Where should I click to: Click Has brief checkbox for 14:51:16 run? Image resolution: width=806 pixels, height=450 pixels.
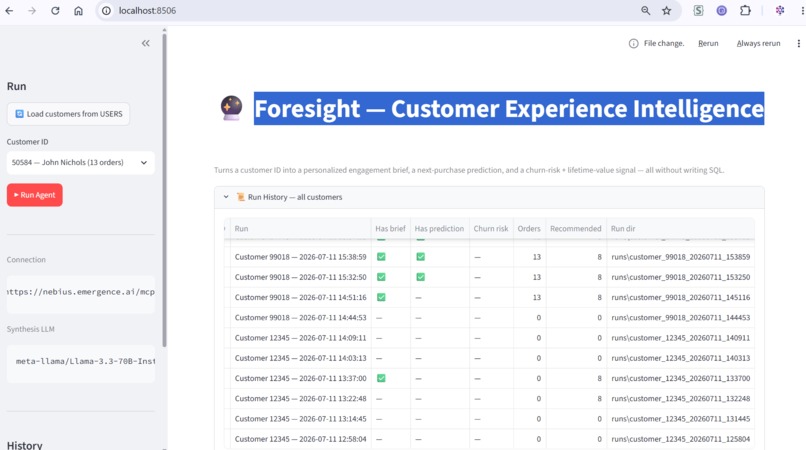tap(381, 297)
